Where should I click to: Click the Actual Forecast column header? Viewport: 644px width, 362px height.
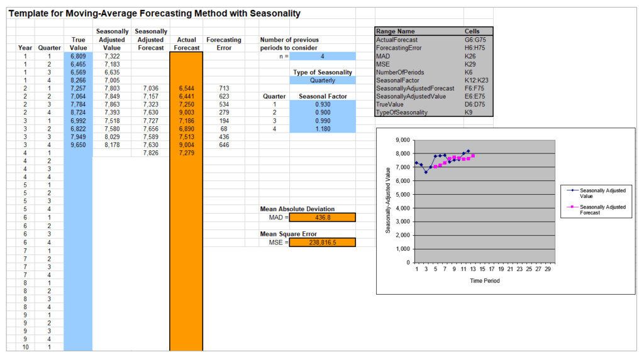coord(186,43)
